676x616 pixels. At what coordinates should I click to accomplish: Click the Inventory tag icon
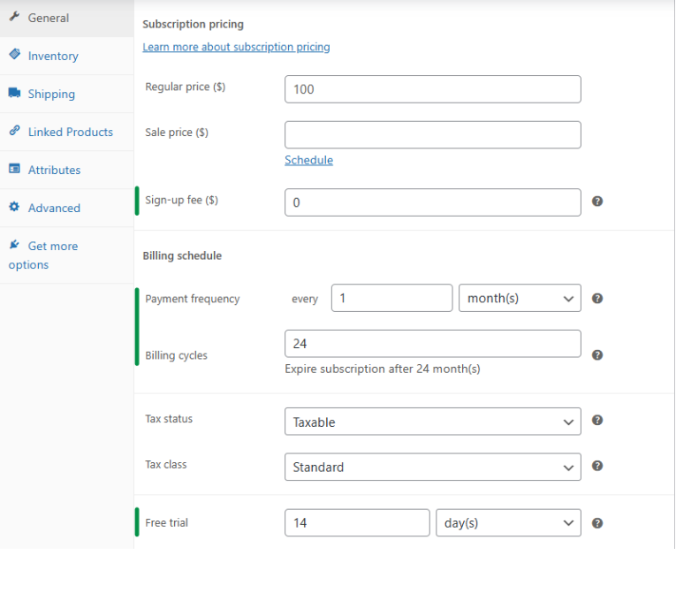[14, 54]
